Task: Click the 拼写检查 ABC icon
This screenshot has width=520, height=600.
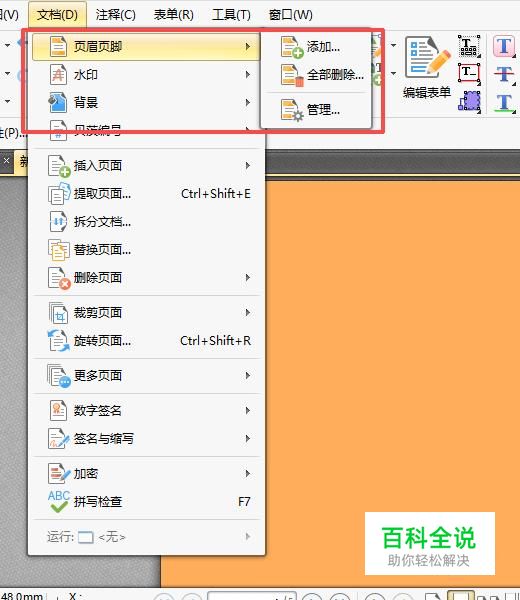Action: click(x=58, y=502)
